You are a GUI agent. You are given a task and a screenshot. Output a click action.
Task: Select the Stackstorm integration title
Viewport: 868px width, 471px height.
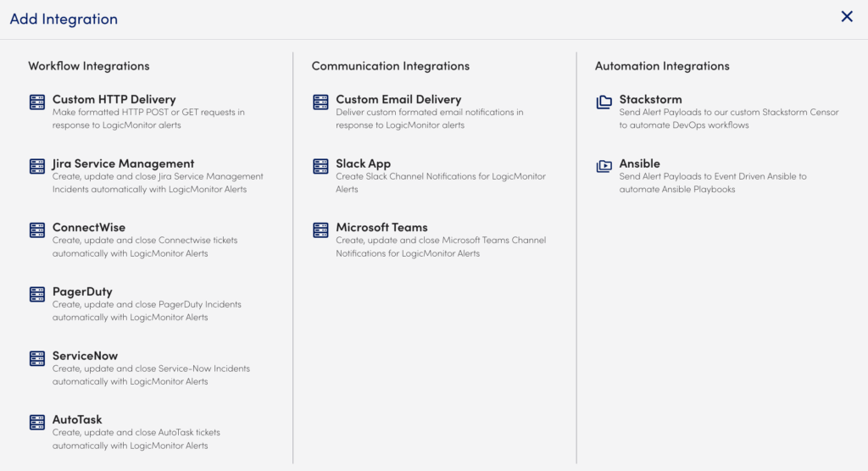tap(650, 99)
